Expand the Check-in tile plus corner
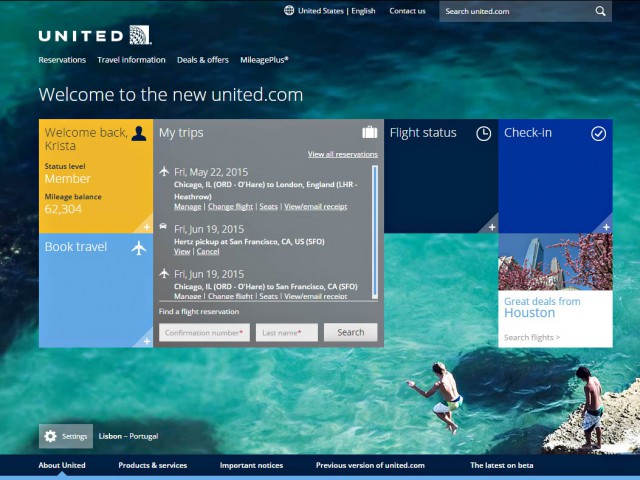The image size is (640, 480). click(x=606, y=227)
